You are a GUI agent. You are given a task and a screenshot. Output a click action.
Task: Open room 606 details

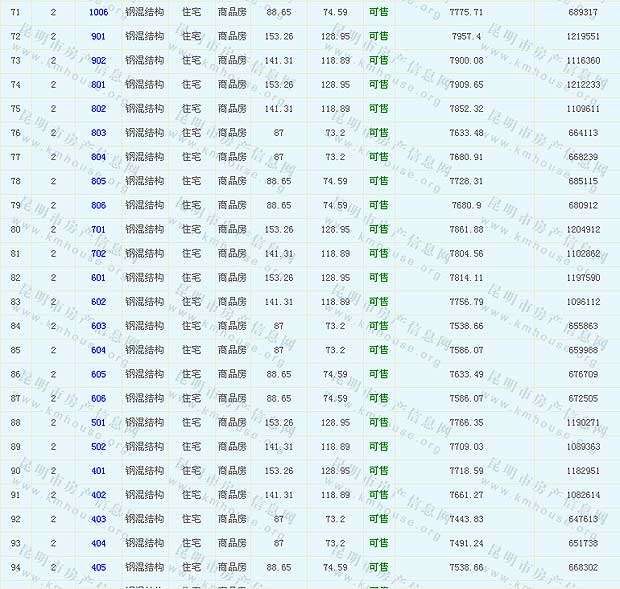[x=98, y=398]
